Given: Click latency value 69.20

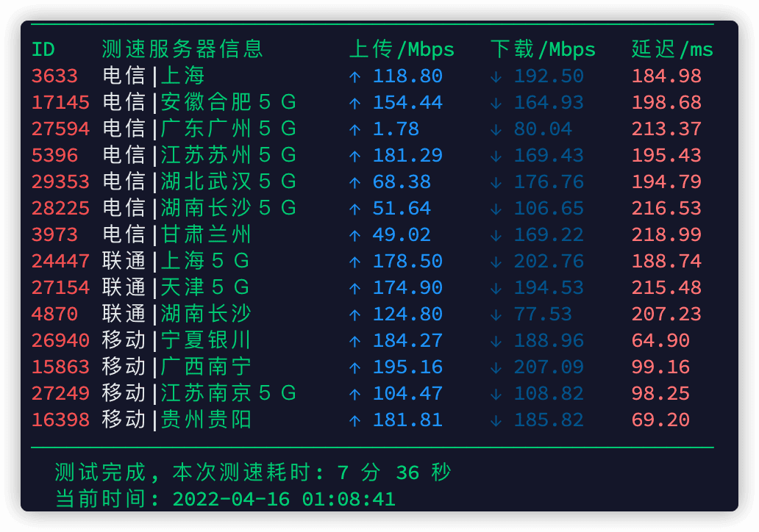Looking at the screenshot, I should (660, 420).
